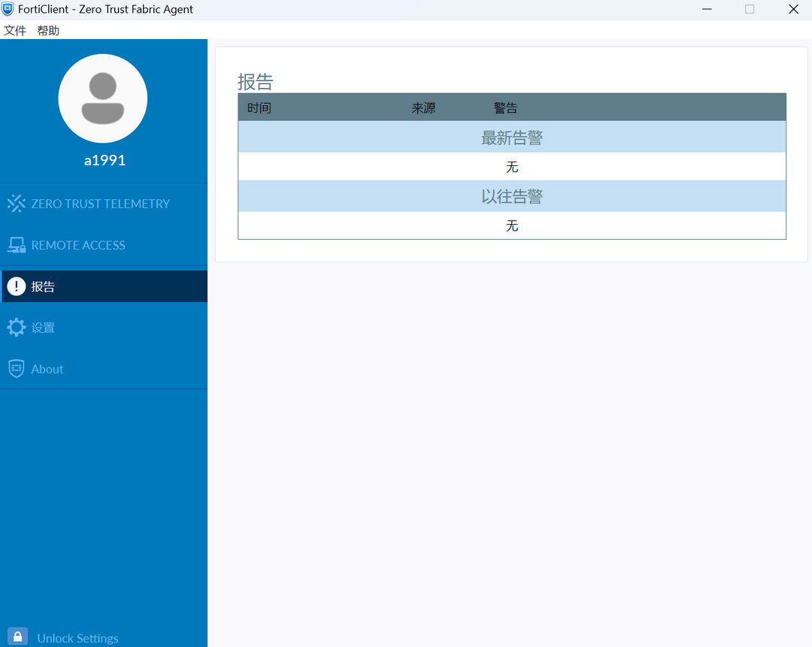812x647 pixels.
Task: Sort the table by the 时间 column
Action: (x=259, y=107)
